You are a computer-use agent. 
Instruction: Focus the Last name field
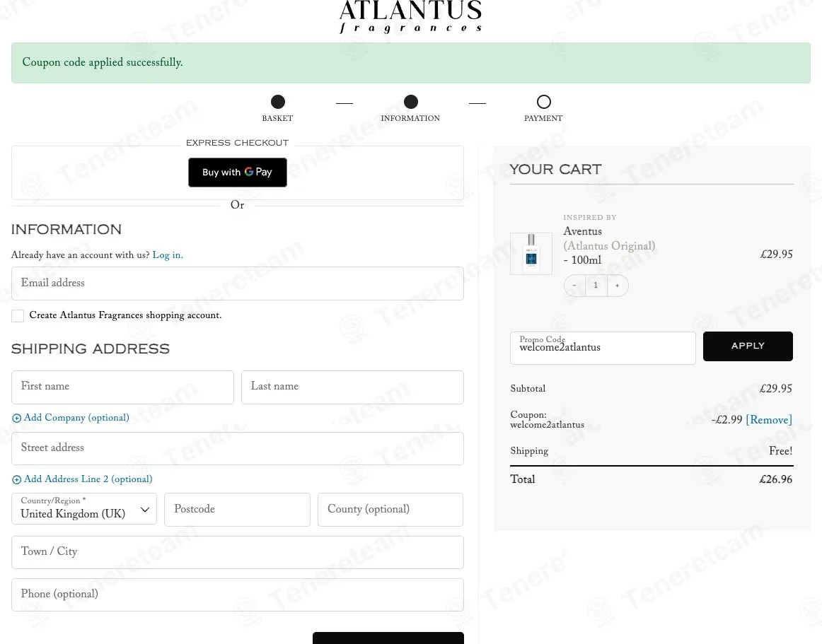coord(352,387)
